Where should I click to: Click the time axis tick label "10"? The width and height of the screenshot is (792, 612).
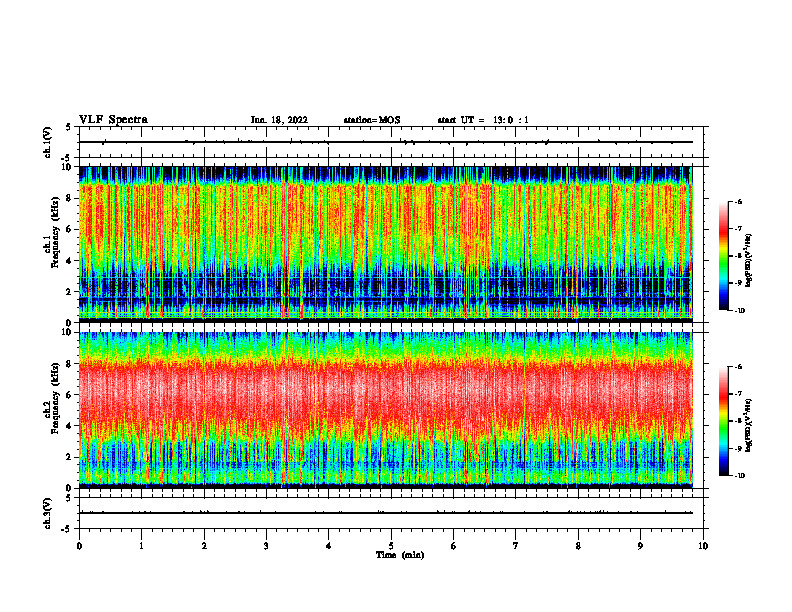703,546
